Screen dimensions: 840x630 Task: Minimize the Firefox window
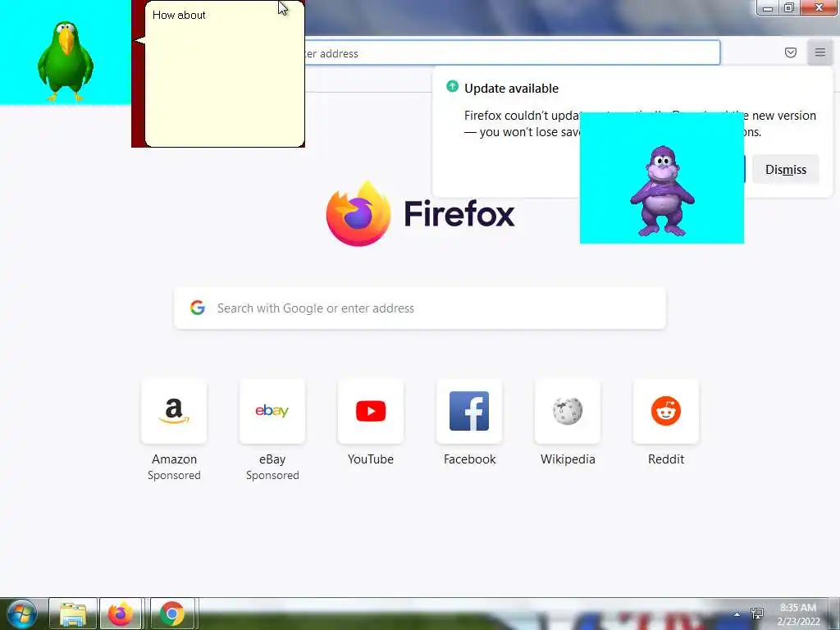click(768, 8)
